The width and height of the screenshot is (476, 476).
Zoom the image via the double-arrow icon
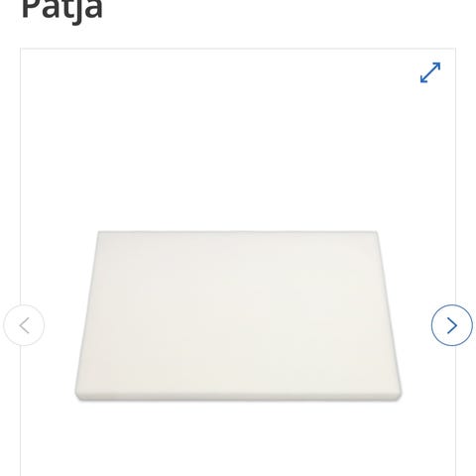tap(430, 72)
